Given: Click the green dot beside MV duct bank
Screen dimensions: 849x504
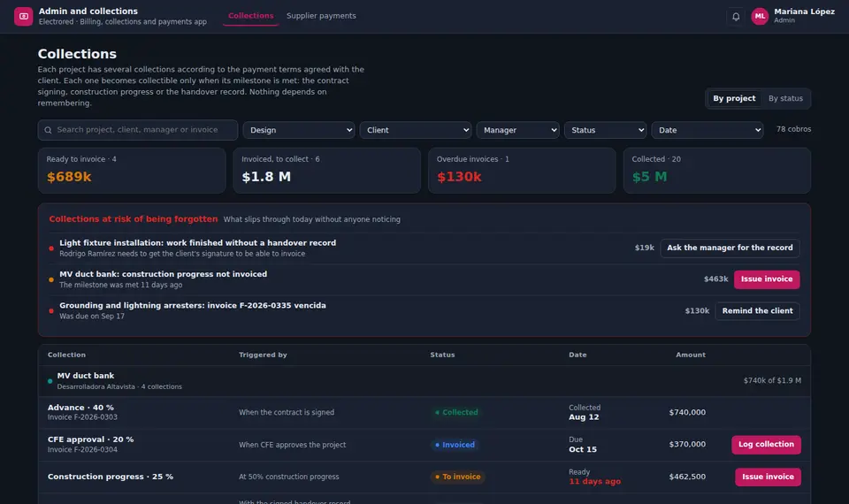Looking at the screenshot, I should (x=50, y=381).
